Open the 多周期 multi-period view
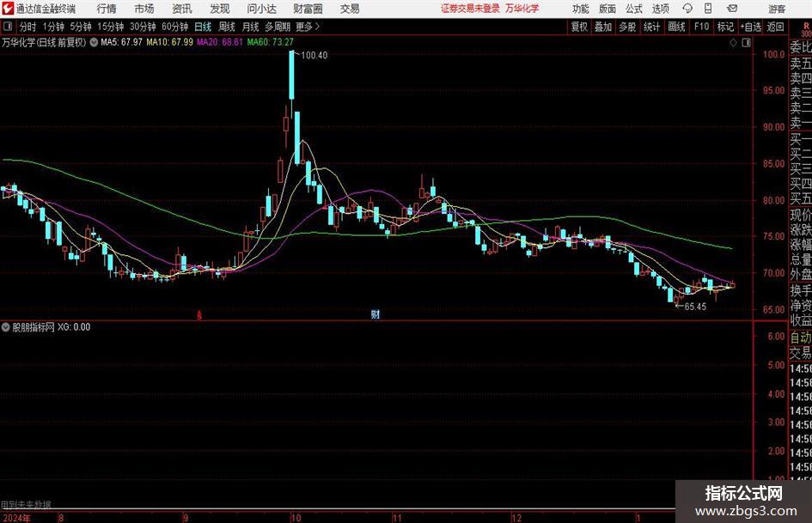Image resolution: width=812 pixels, height=523 pixels. [278, 27]
